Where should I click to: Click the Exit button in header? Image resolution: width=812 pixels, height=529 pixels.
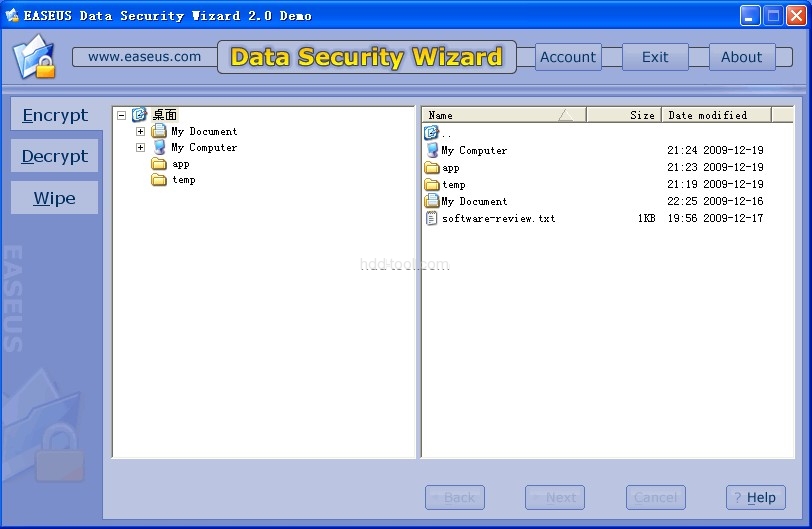coord(655,57)
